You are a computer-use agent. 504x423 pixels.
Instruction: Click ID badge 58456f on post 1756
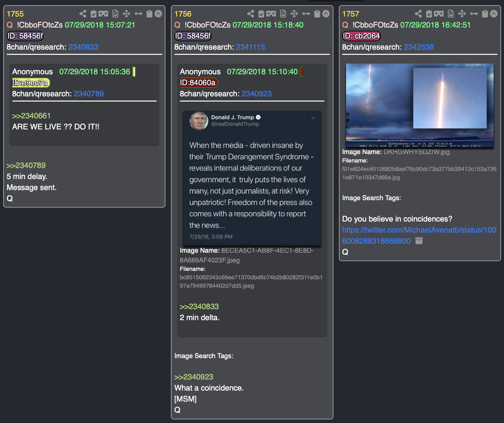pyautogui.click(x=193, y=36)
